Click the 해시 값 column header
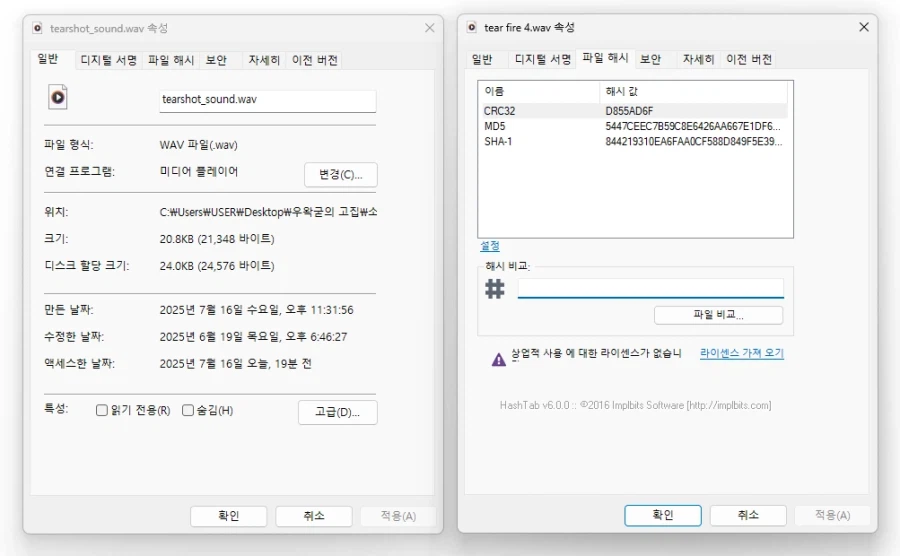This screenshot has width=900, height=556. pyautogui.click(x=694, y=91)
